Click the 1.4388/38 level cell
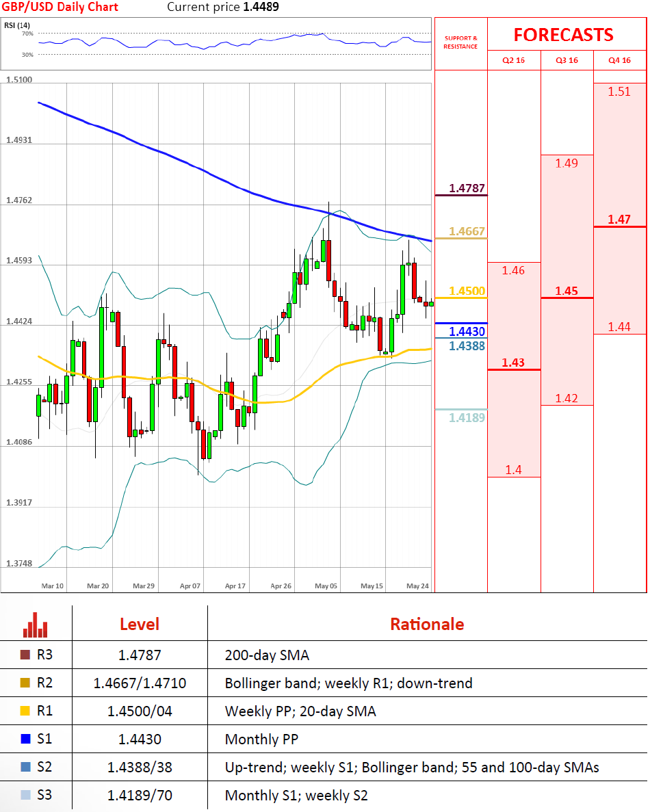This screenshot has height=812, width=650. tap(140, 768)
